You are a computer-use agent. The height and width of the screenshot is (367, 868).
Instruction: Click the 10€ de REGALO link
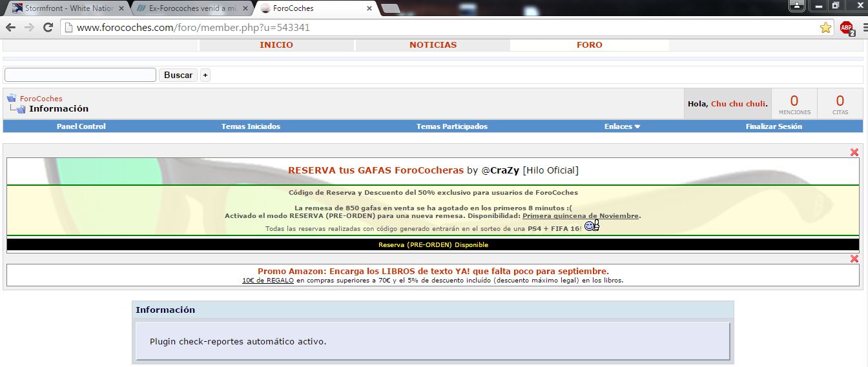(x=268, y=281)
